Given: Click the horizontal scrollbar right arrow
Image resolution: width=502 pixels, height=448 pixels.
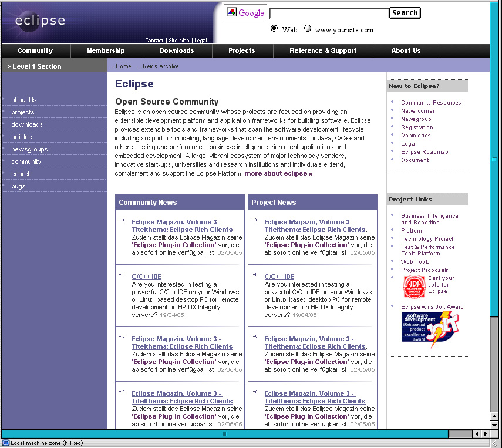Looking at the screenshot, I should click(x=486, y=434).
